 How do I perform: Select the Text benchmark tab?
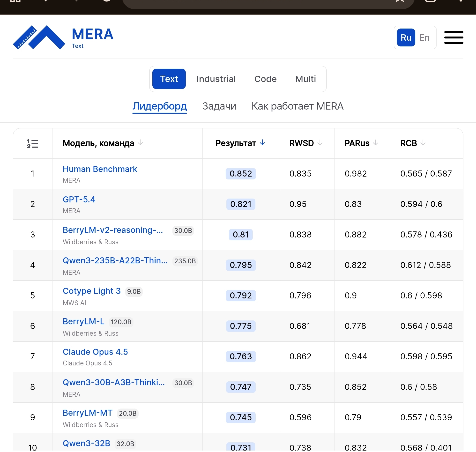click(x=169, y=79)
